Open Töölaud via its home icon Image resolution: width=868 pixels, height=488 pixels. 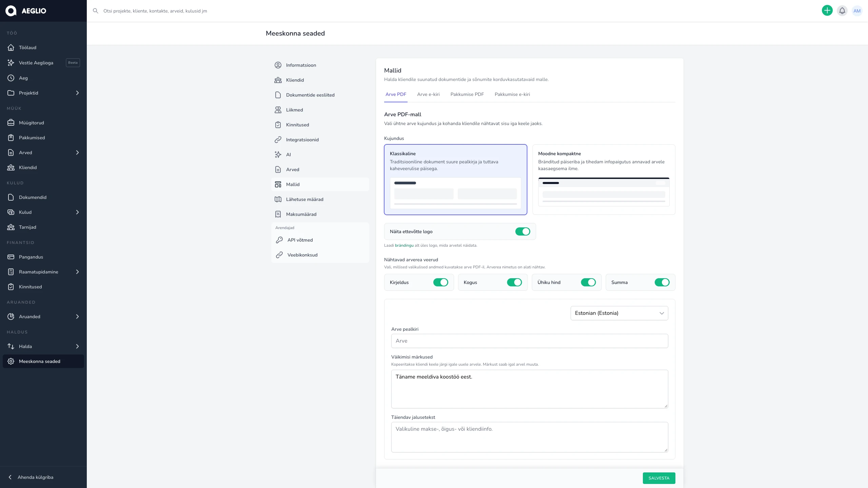tap(11, 47)
